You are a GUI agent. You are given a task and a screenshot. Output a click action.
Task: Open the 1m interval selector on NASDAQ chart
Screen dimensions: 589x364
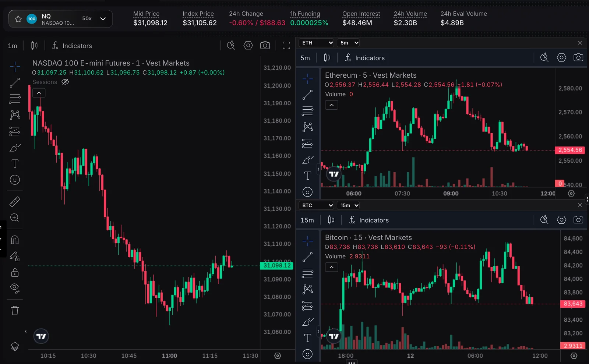click(13, 46)
